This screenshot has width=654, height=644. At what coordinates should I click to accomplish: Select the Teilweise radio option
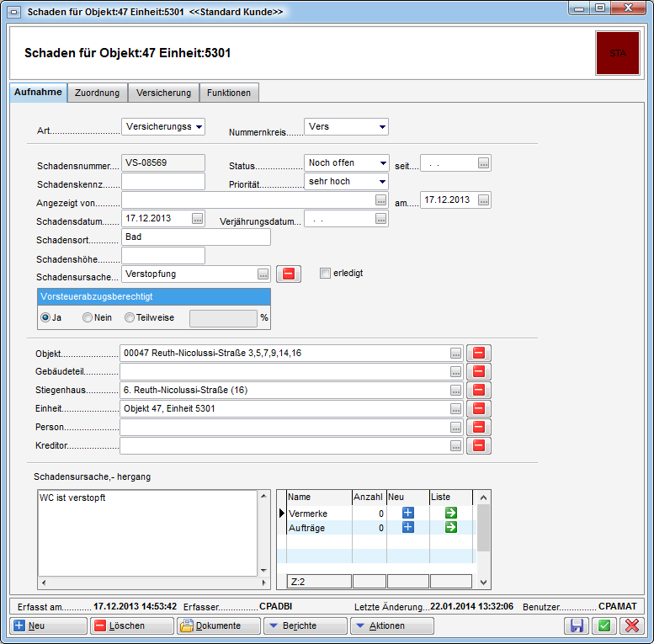click(130, 317)
